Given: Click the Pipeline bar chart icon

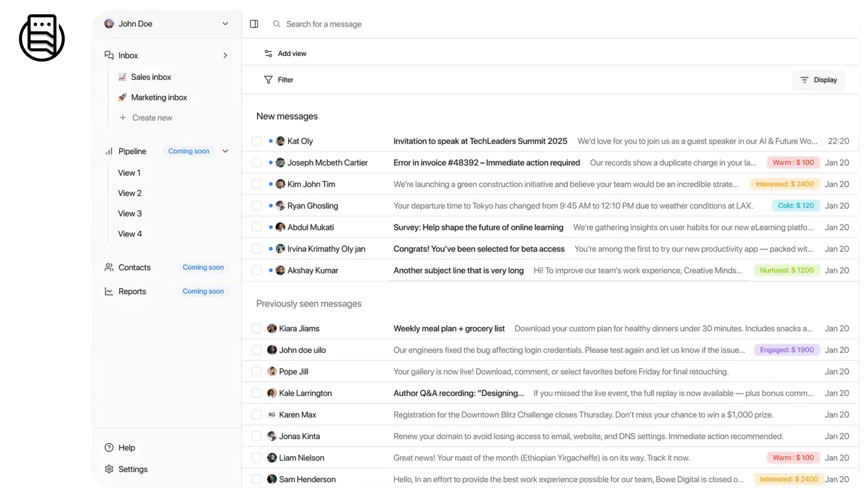Looking at the screenshot, I should pyautogui.click(x=109, y=151).
